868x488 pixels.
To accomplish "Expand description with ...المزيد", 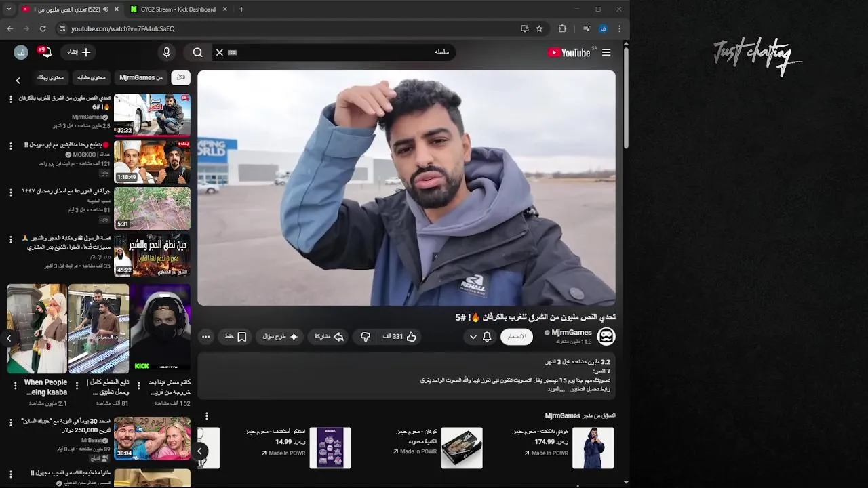I will [x=557, y=389].
